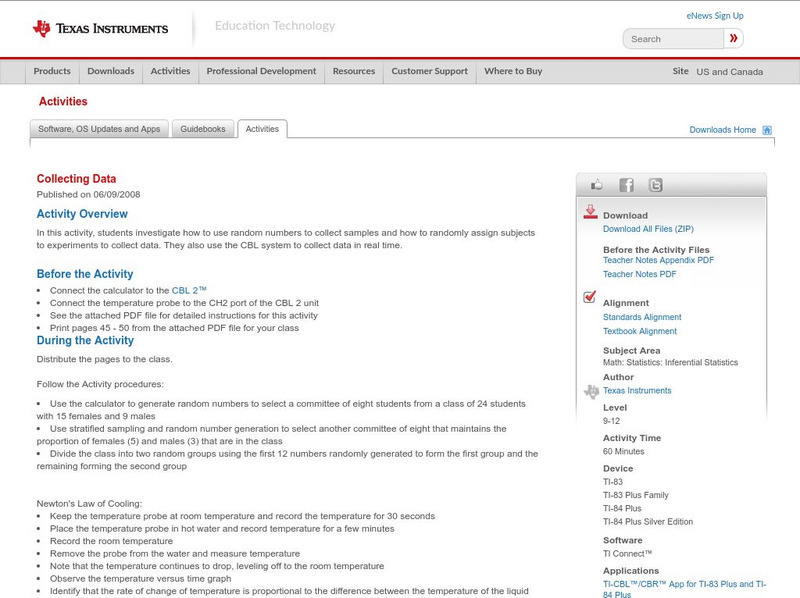
Task: Share on Twitter icon
Action: 655,185
